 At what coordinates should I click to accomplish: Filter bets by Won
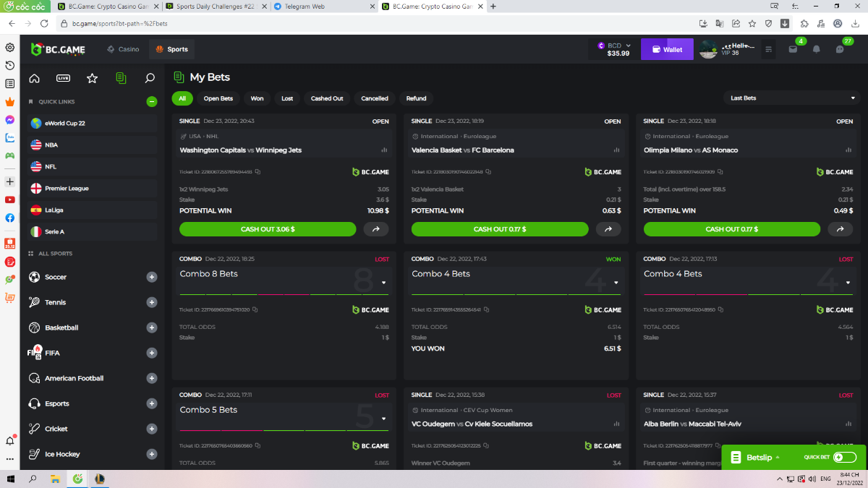257,98
